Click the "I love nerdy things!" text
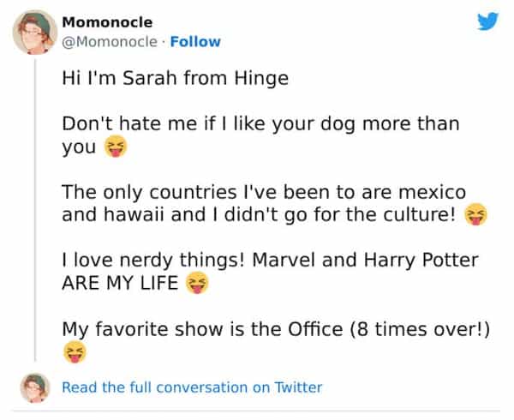Screen dimensions: 514x420 [152, 261]
